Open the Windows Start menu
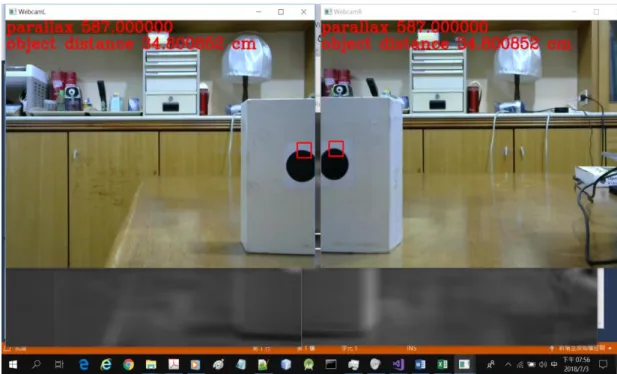The width and height of the screenshot is (617, 374). click(13, 365)
